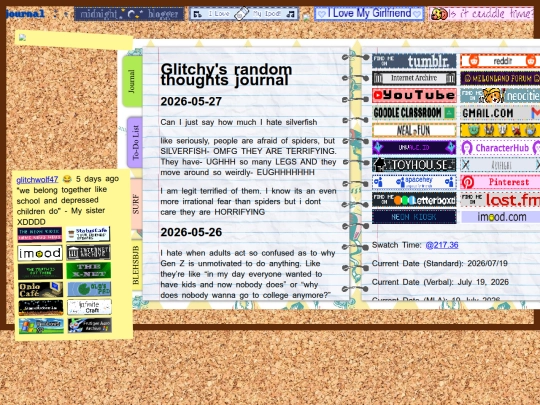
Task: Click the Neon Kiosk badge in notebook
Action: click(x=414, y=217)
